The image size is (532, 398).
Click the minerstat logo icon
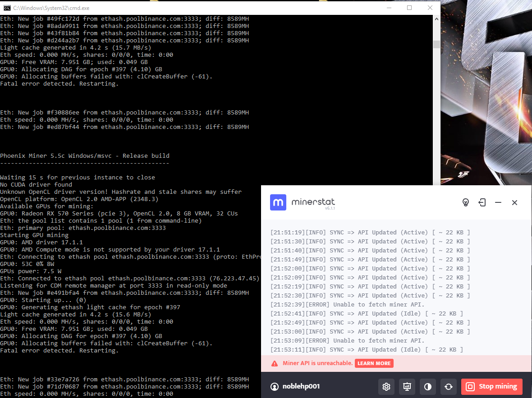click(278, 202)
